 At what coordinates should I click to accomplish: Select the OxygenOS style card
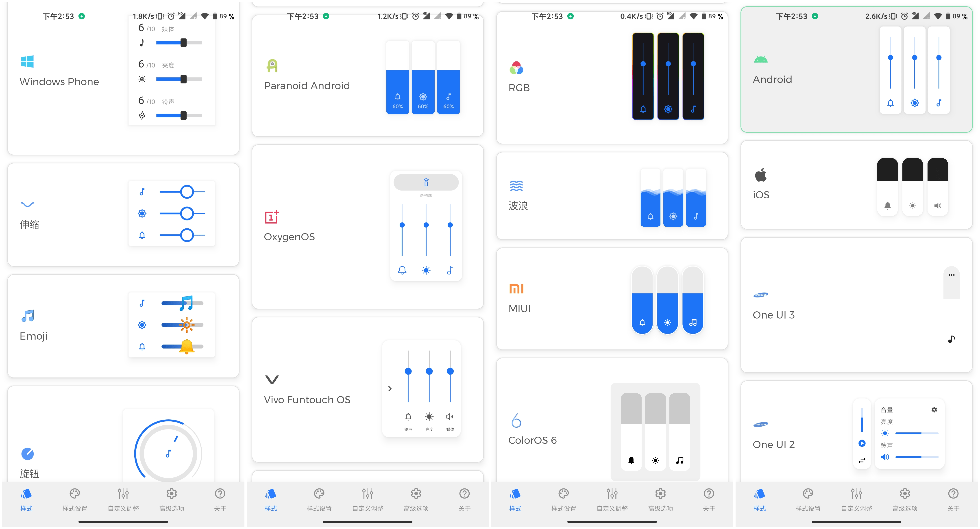tap(368, 227)
